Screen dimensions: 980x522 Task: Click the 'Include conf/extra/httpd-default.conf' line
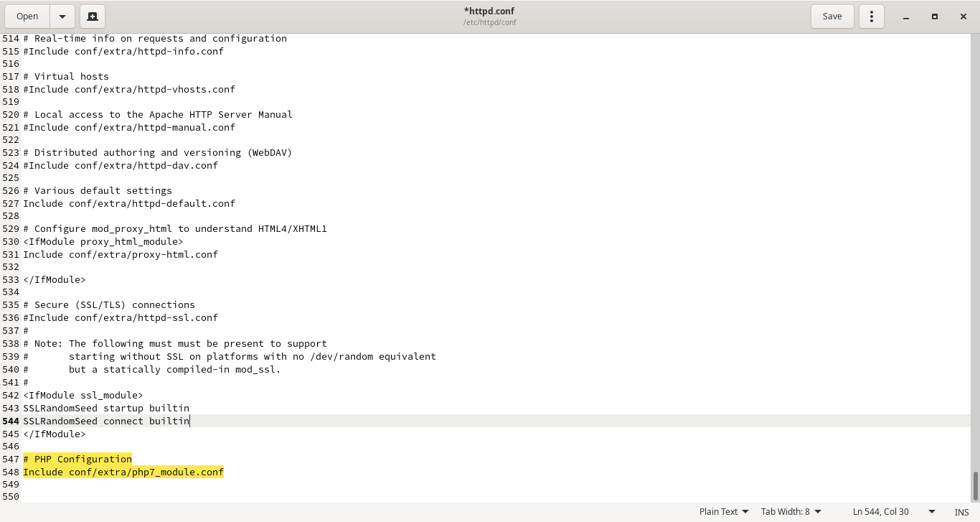129,204
